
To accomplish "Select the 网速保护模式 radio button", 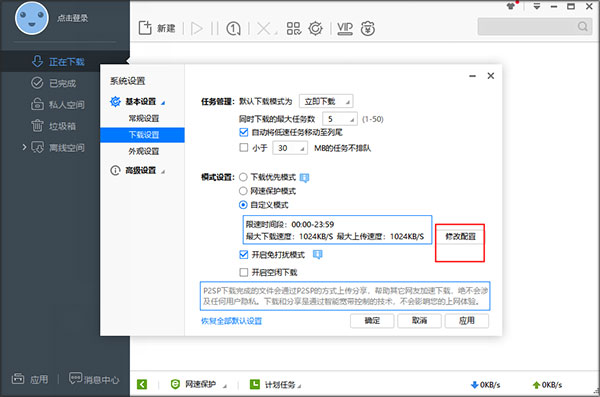I will (x=243, y=191).
